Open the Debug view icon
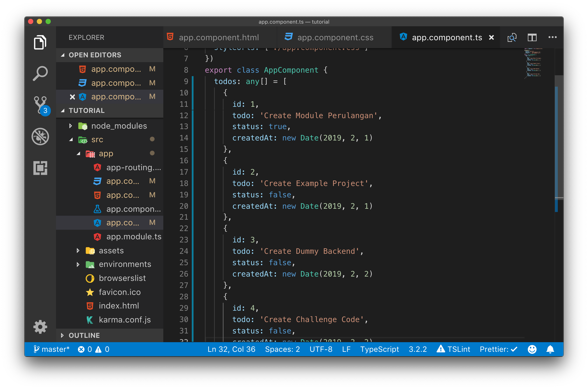Viewport: 588px width, 389px height. tap(40, 137)
